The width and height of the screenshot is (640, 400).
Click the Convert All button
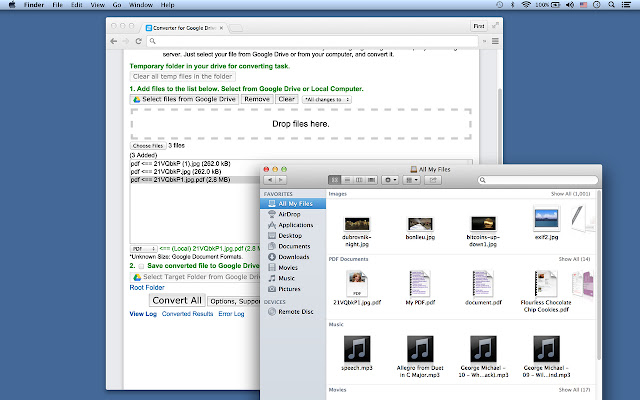(x=177, y=300)
